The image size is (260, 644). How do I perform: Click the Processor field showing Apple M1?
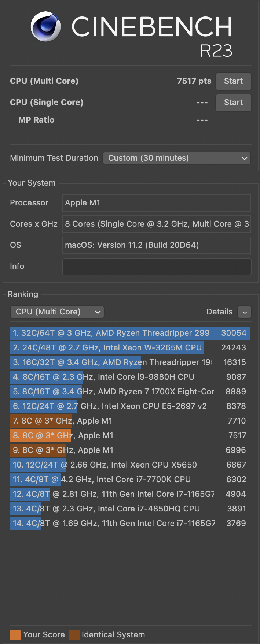[157, 203]
